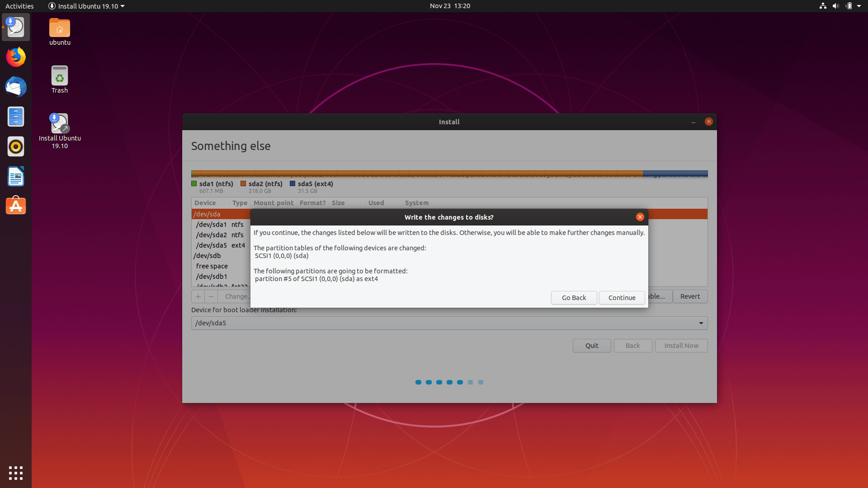Open Rhythmbox music player
Image resolution: width=868 pixels, height=488 pixels.
pos(16,147)
